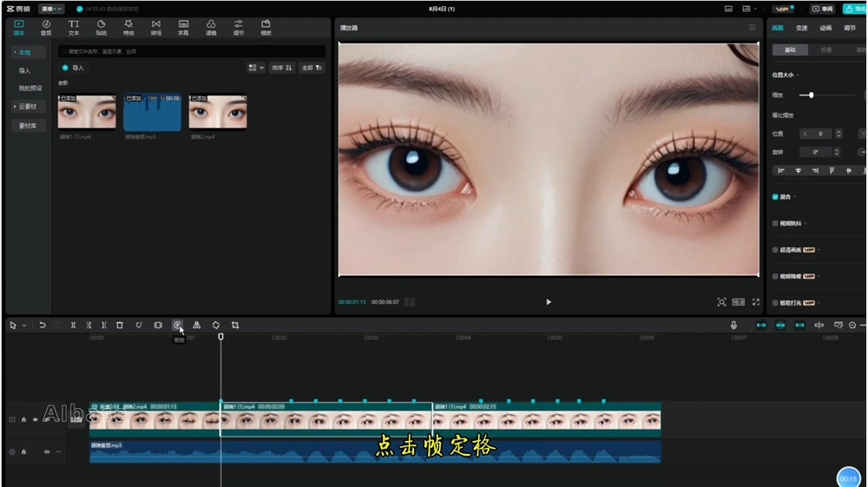Screen dimensions: 868x487
Task: Switch to the 动画 tab
Action: [x=825, y=28]
